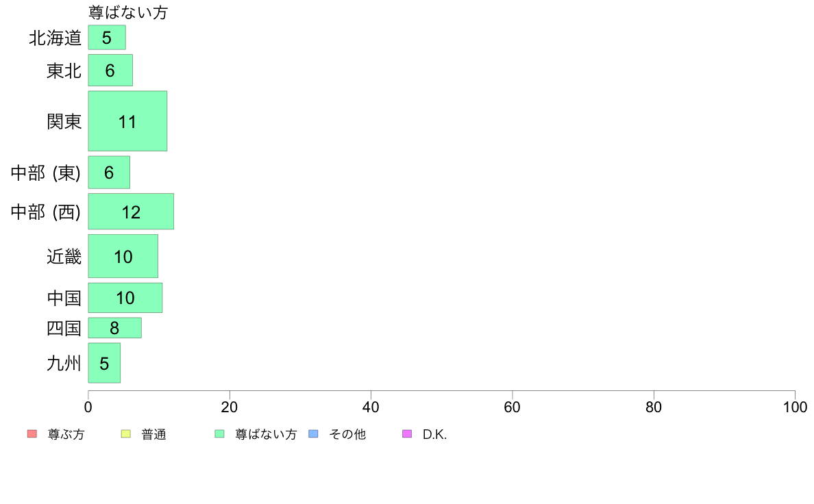Viewport: 814px width, 504px height.
Task: Click the green 尊ばない方 legend swatch
Action: [x=219, y=434]
